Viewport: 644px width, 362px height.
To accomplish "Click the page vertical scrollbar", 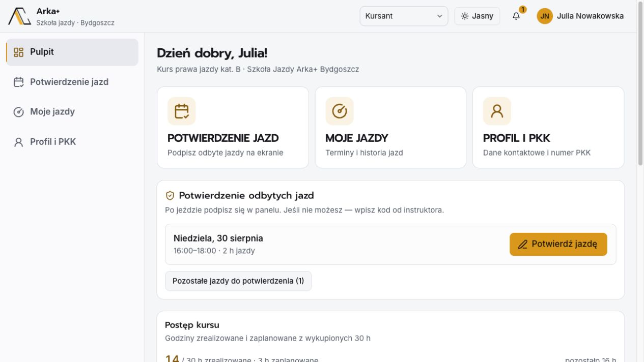I will click(640, 84).
